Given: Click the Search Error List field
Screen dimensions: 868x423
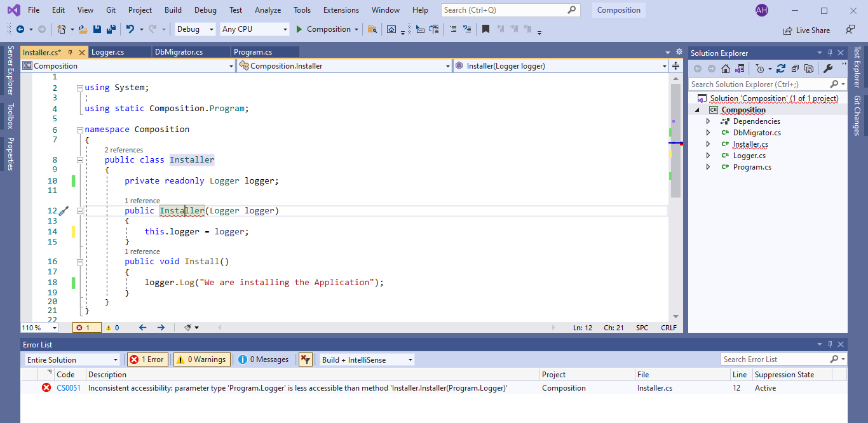Looking at the screenshot, I should 783,359.
